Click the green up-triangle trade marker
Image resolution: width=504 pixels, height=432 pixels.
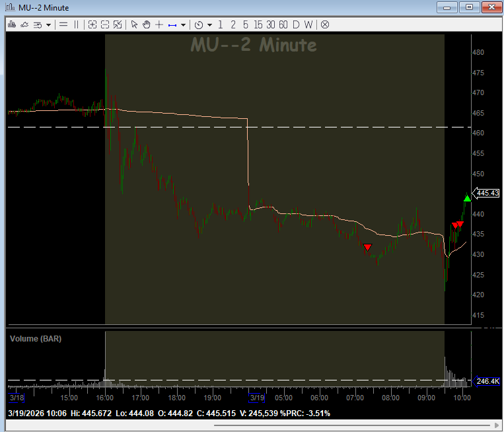[468, 199]
